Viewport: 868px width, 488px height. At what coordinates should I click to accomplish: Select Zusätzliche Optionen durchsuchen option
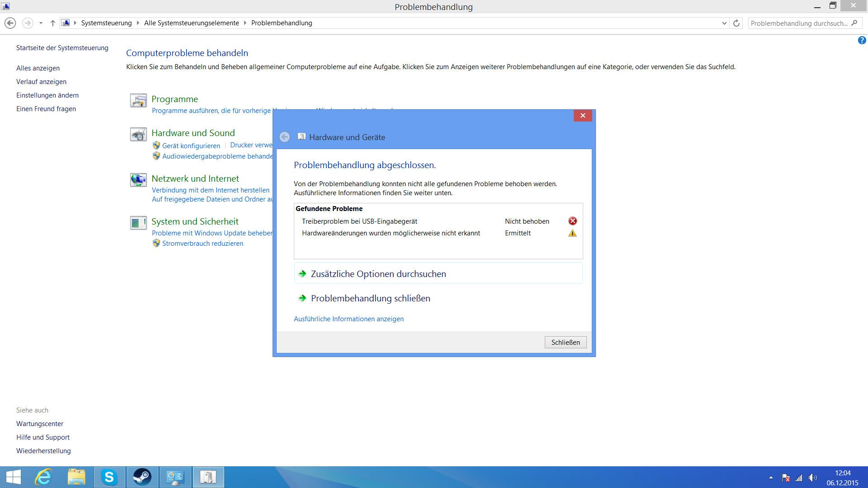coord(378,274)
